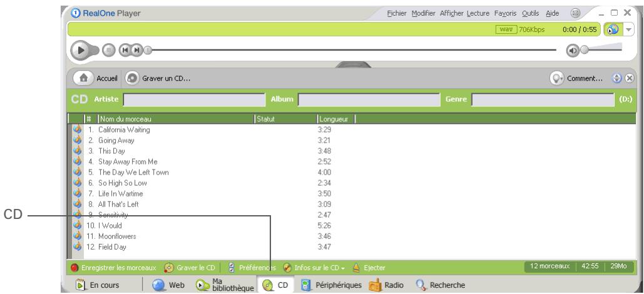This screenshot has height=294, width=644.
Task: Open the Lecture menu
Action: click(478, 14)
